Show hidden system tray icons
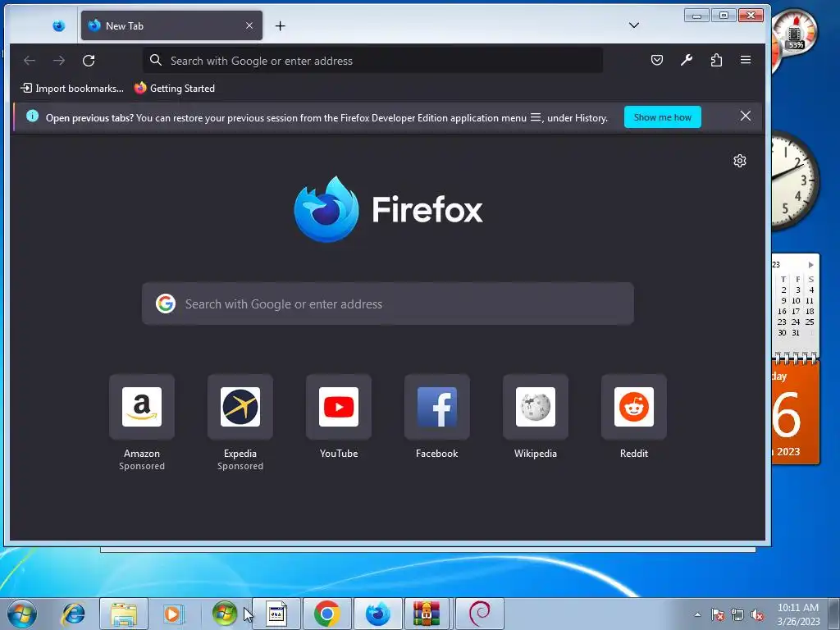 coord(697,614)
